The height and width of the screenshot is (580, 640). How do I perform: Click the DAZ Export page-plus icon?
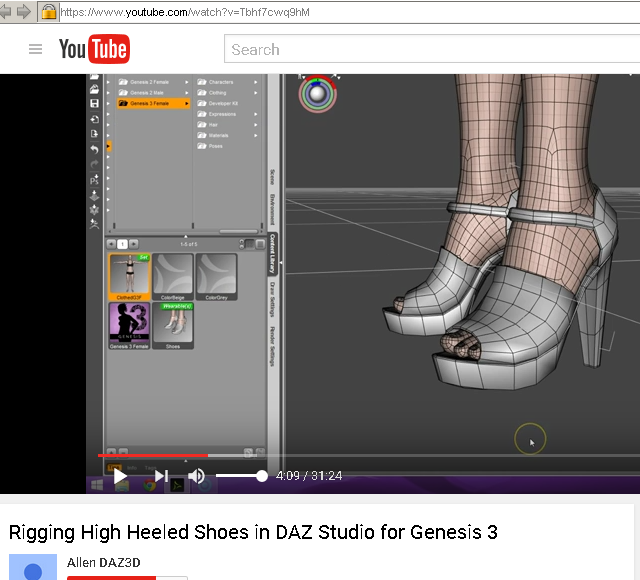(x=94, y=134)
